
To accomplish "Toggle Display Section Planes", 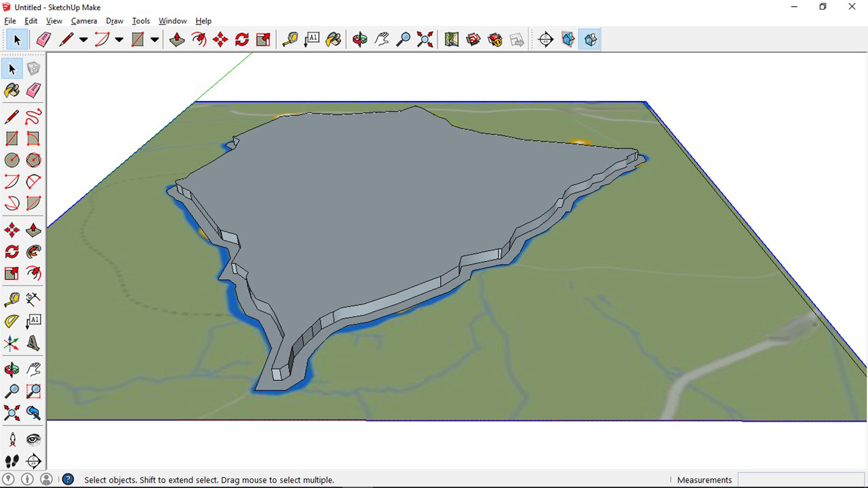I will pos(568,39).
